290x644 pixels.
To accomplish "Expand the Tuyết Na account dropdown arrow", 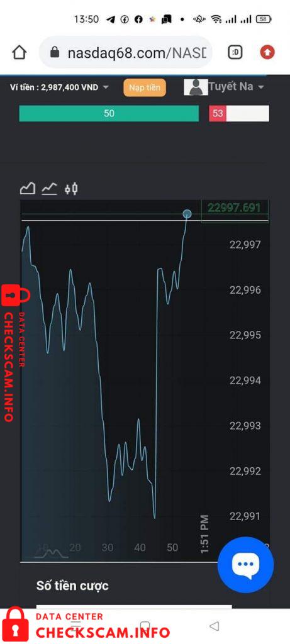I will 260,87.
